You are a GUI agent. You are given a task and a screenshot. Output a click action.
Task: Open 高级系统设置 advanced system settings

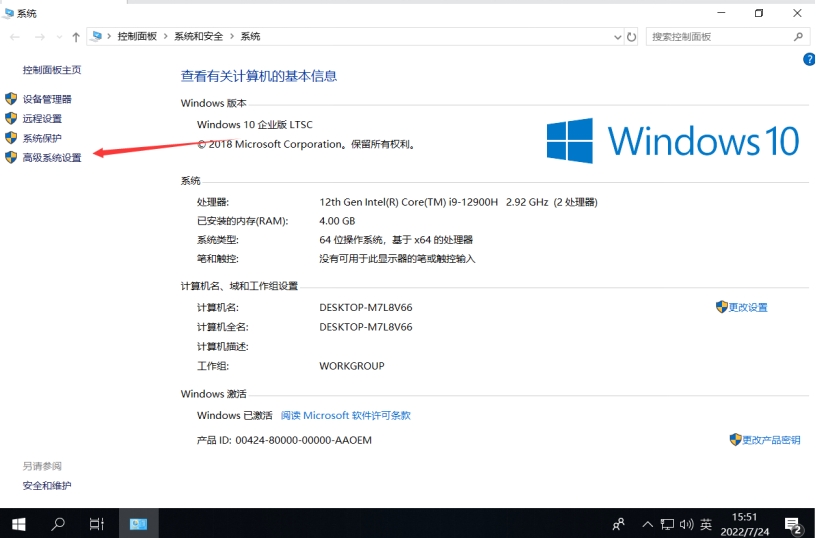pos(52,157)
